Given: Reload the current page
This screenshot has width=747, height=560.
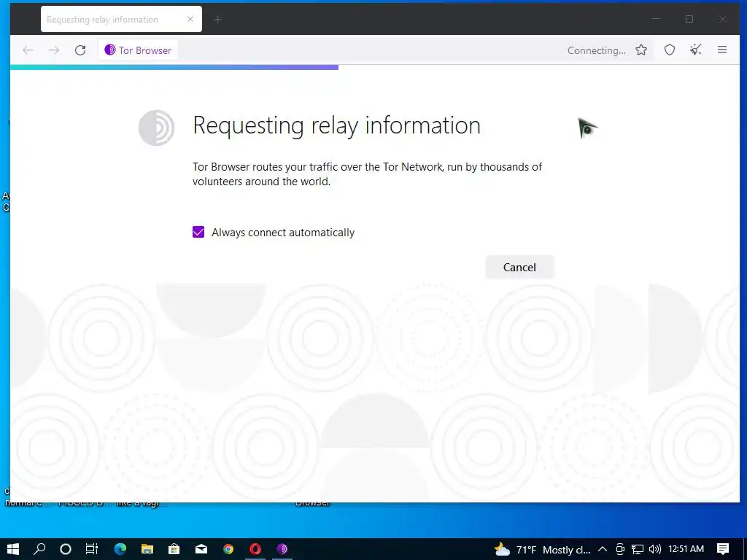Looking at the screenshot, I should point(80,50).
